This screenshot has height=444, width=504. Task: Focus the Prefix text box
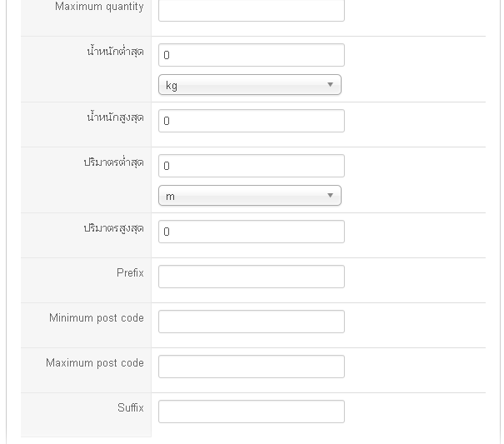(x=251, y=277)
